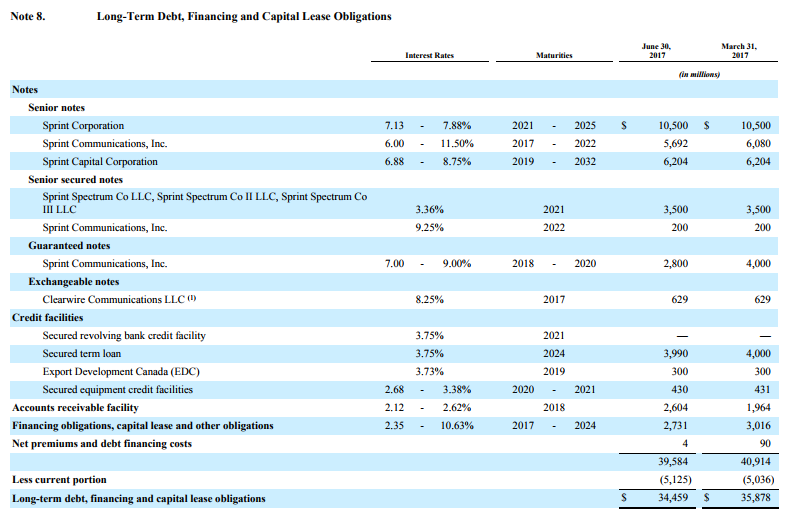Click the 'Sprint Corporation' row label
Screen dimensions: 787x514
click(x=83, y=125)
